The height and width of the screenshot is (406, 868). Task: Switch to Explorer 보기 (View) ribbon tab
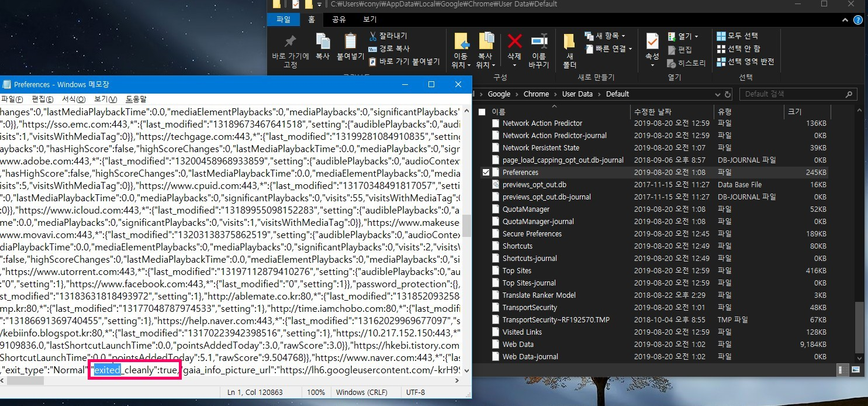point(369,19)
